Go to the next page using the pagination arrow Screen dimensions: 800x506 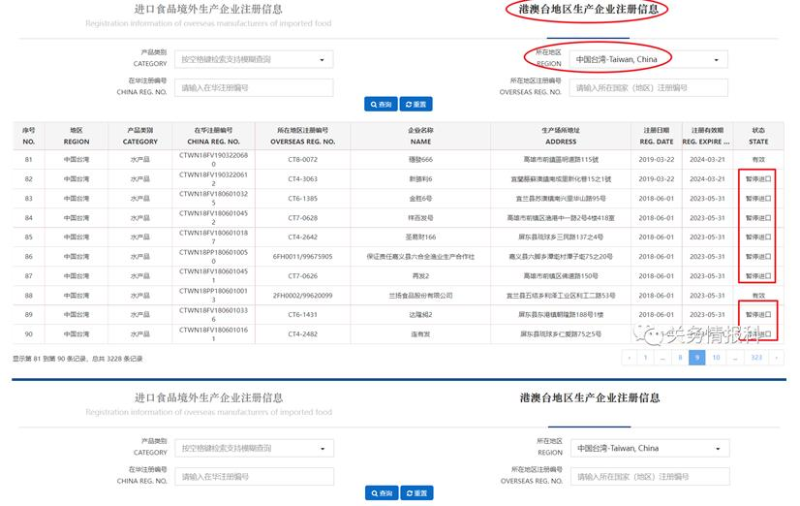777,357
